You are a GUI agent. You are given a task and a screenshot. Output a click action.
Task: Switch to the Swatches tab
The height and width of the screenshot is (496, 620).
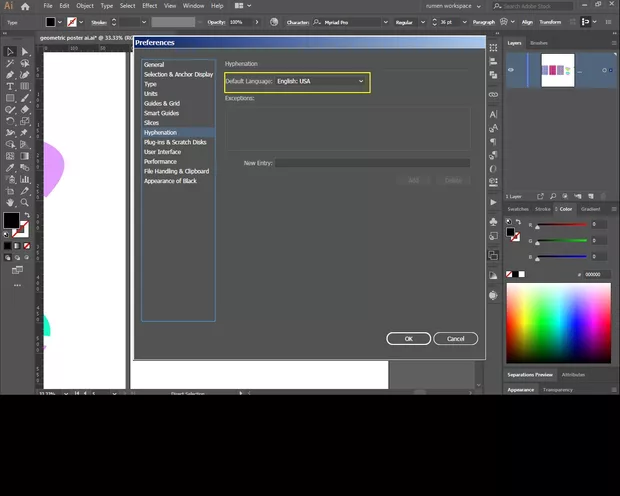pos(518,209)
